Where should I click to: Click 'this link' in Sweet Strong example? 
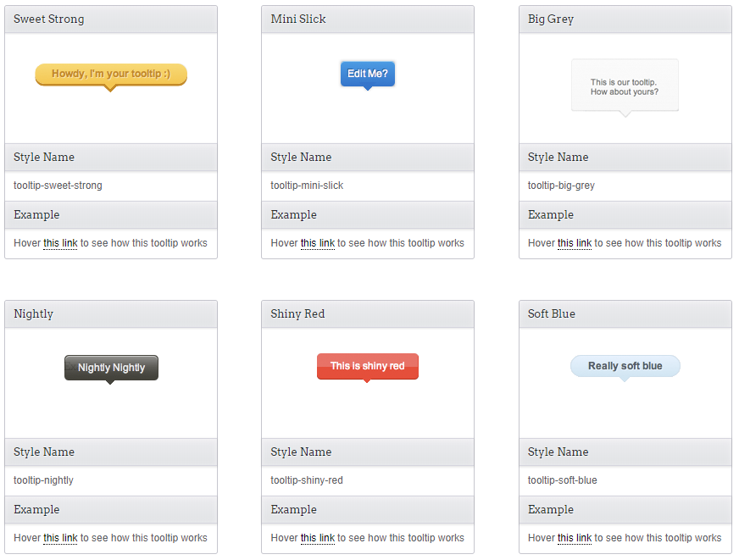click(x=60, y=243)
